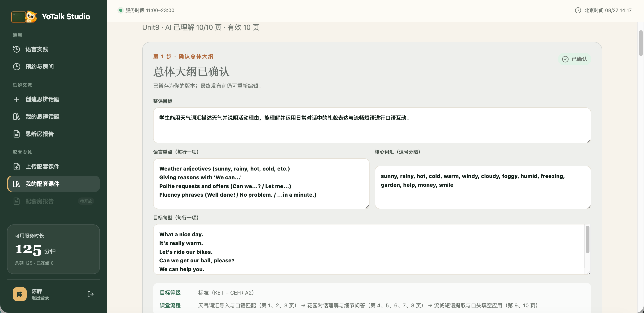This screenshot has width=644, height=313.
Task: Select 创建思辨话题 menu entry
Action: click(53, 99)
